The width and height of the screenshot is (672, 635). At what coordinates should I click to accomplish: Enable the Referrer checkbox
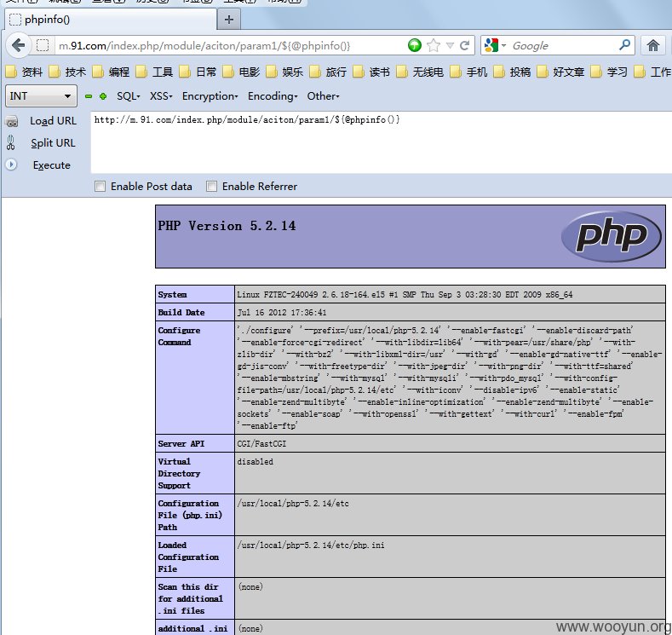click(211, 186)
